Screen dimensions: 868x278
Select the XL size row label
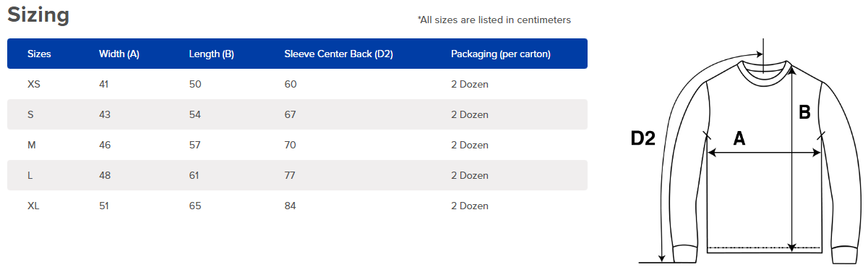[33, 206]
